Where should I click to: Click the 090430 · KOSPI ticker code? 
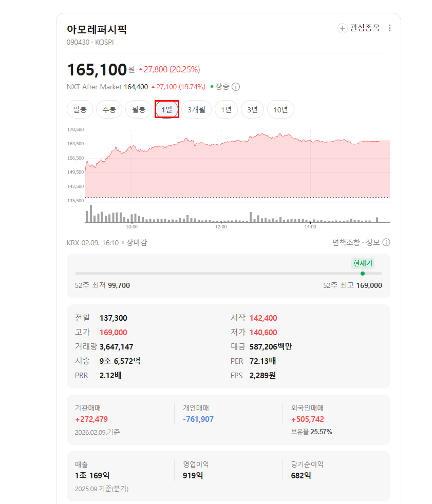(x=90, y=42)
